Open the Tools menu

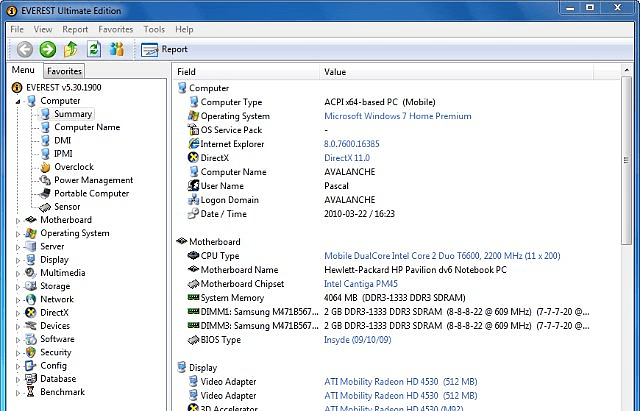point(154,30)
